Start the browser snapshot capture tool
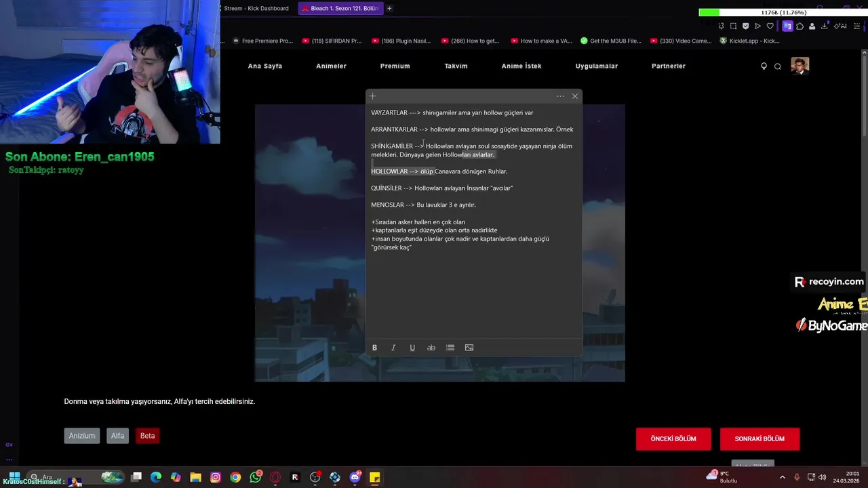 (x=733, y=26)
